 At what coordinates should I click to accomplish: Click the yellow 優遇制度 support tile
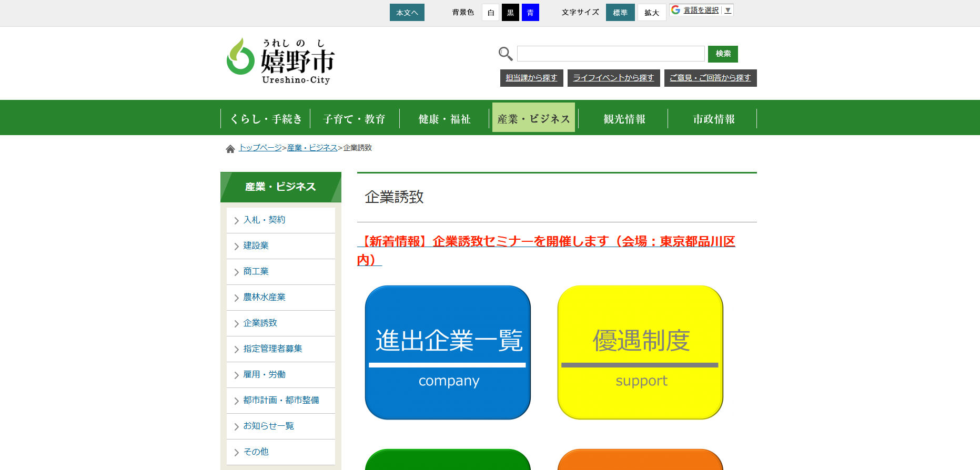(640, 352)
